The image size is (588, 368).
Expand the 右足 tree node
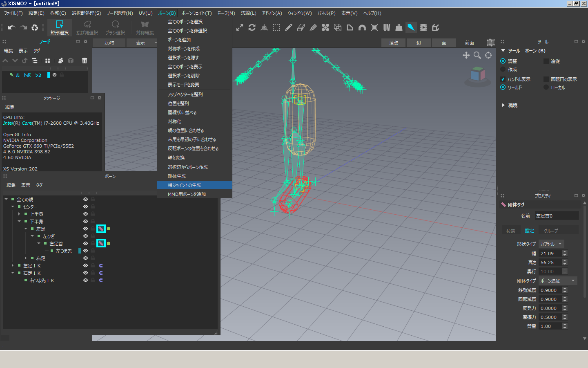[x=26, y=258]
